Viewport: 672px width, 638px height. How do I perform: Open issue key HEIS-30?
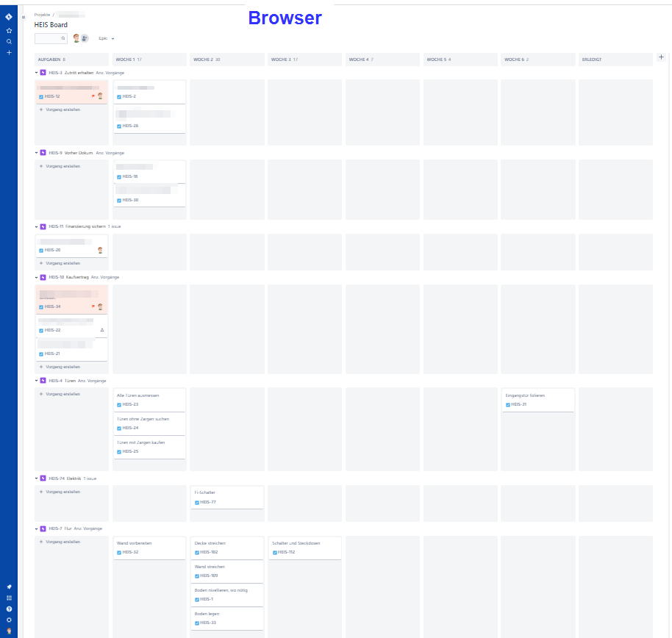click(x=130, y=200)
